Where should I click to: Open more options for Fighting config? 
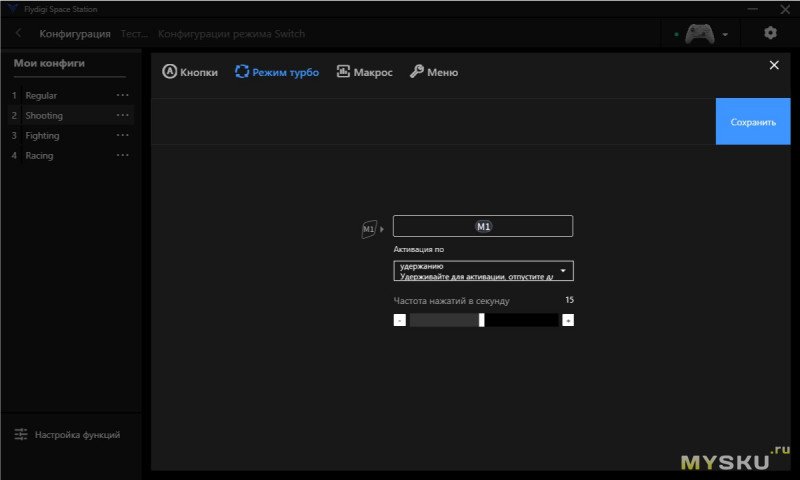(x=122, y=135)
